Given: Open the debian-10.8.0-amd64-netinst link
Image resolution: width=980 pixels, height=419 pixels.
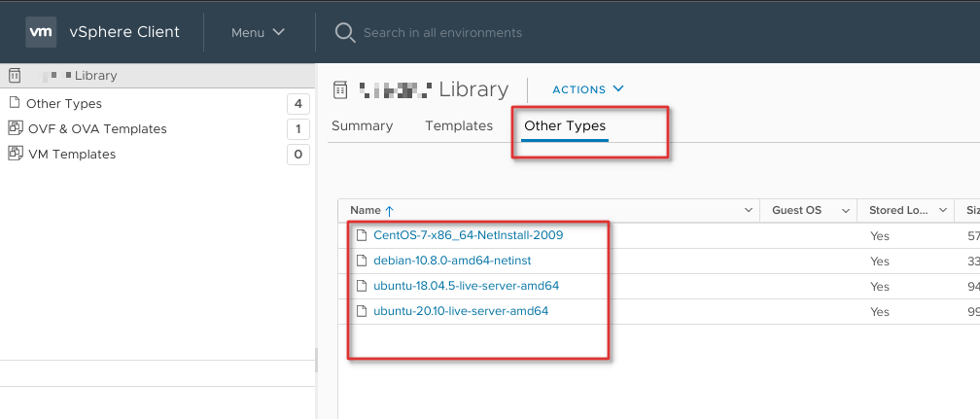Looking at the screenshot, I should pos(452,261).
